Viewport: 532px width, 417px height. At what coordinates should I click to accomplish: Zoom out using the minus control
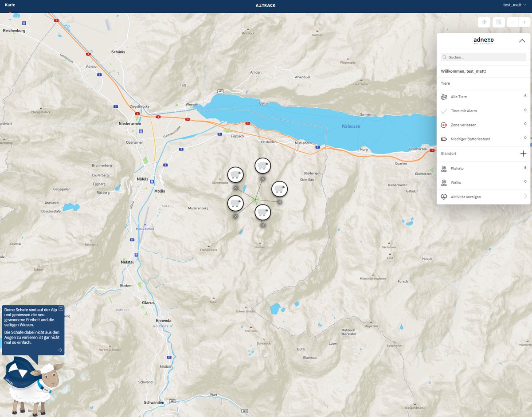pyautogui.click(x=512, y=21)
